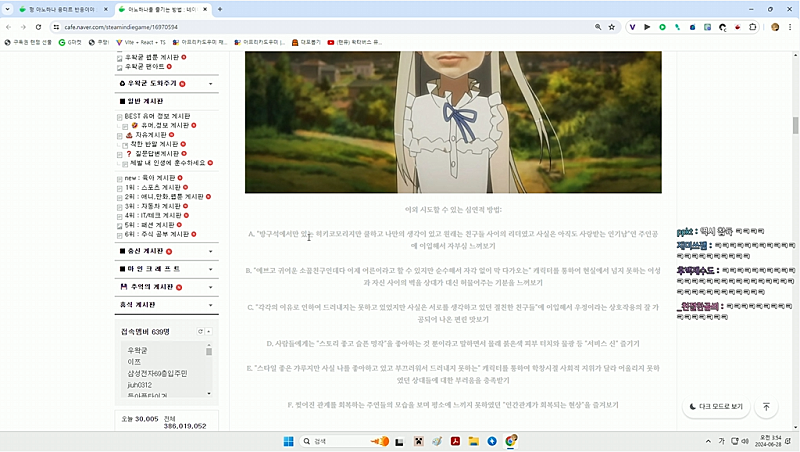Viewport: 800px width, 452px height.
Task: Expand the 추억의 게시판 section
Action: point(211,287)
